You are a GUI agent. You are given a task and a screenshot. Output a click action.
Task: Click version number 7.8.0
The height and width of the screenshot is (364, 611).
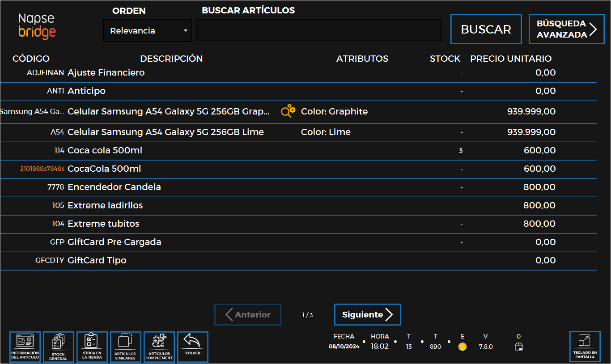click(x=486, y=347)
